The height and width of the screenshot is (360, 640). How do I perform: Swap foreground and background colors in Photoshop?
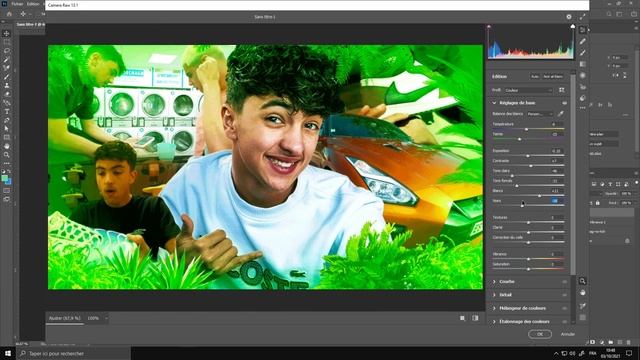tap(10, 172)
